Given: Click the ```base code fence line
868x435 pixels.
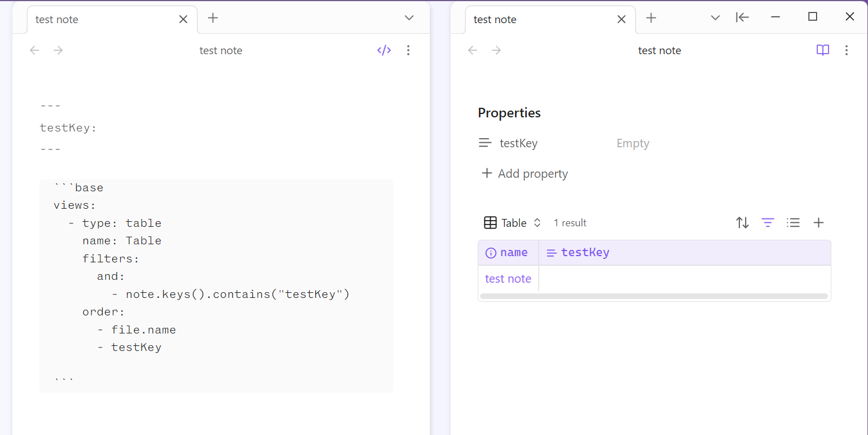Looking at the screenshot, I should point(78,188).
